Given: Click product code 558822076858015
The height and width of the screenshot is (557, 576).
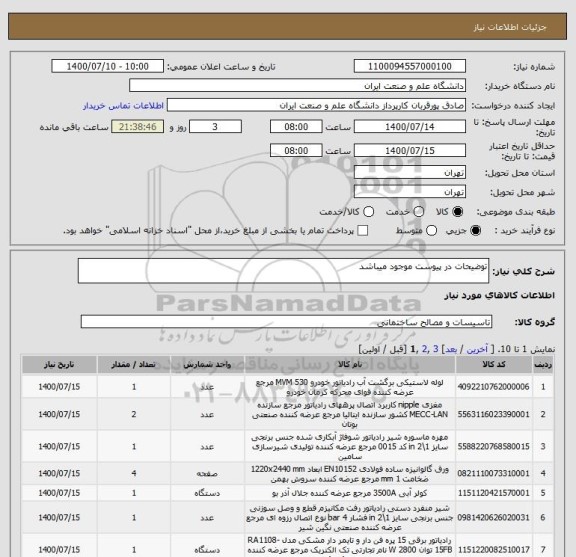Looking at the screenshot, I should (x=493, y=447).
